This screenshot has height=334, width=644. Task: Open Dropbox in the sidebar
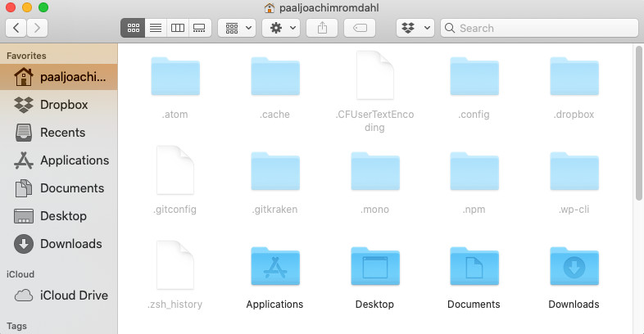59,105
